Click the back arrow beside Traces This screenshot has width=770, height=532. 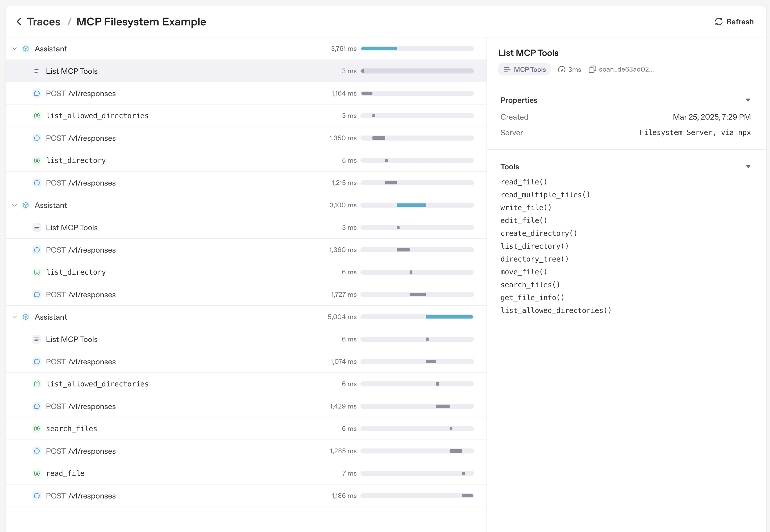pos(19,22)
